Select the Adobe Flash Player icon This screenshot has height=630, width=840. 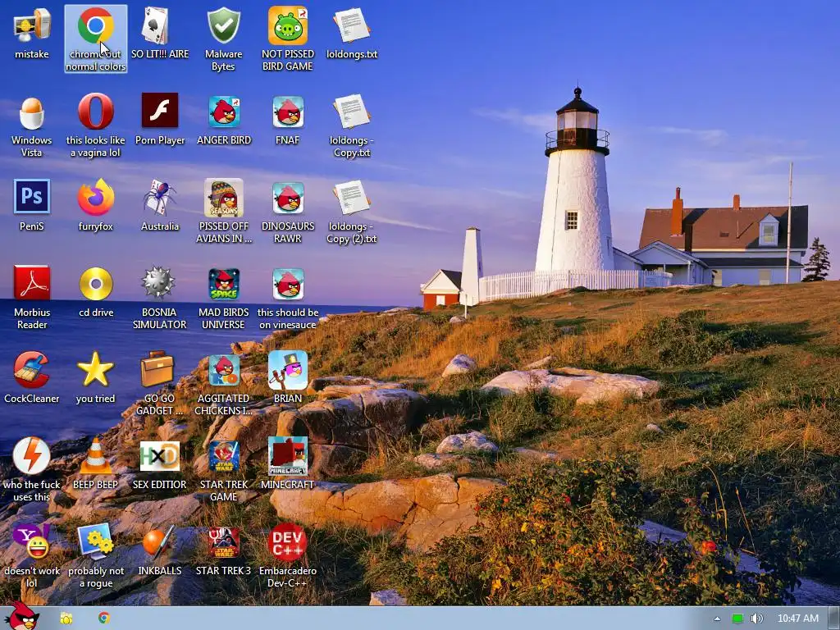[x=160, y=111]
